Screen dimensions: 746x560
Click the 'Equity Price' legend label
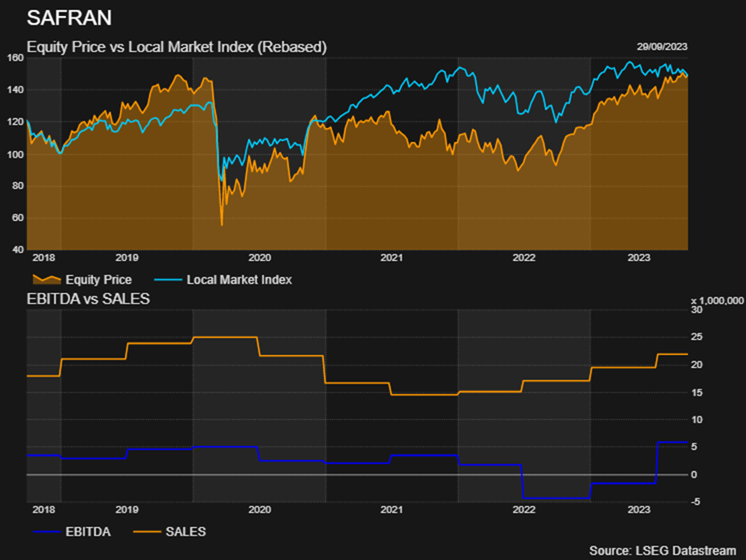pos(99,280)
